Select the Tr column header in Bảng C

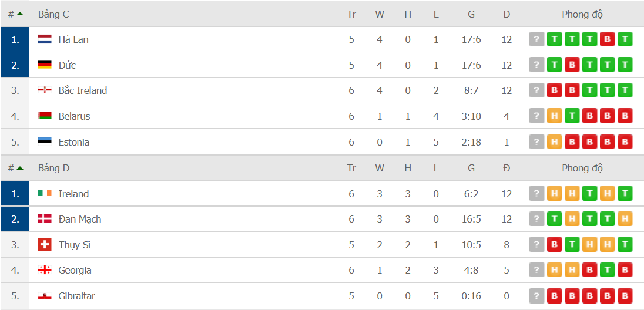(x=351, y=14)
